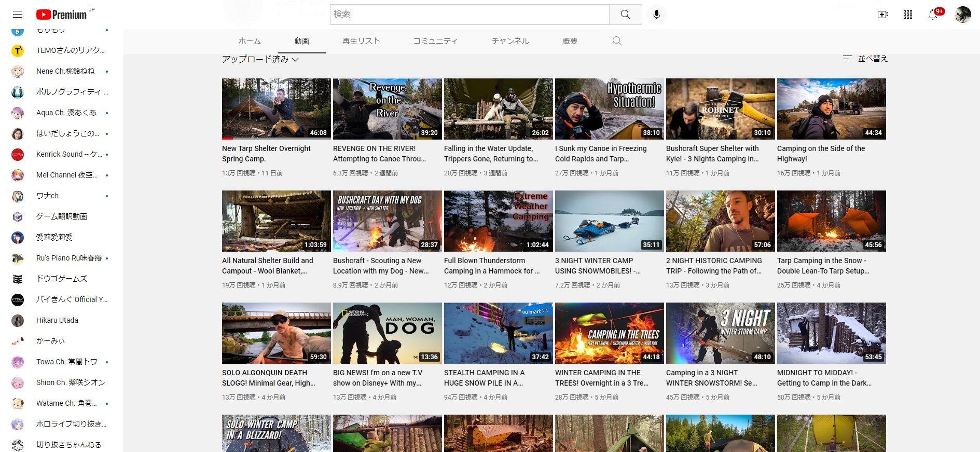Screen dimensions: 980x452
Task: Play the Revenge on the River thumbnail
Action: [388, 109]
